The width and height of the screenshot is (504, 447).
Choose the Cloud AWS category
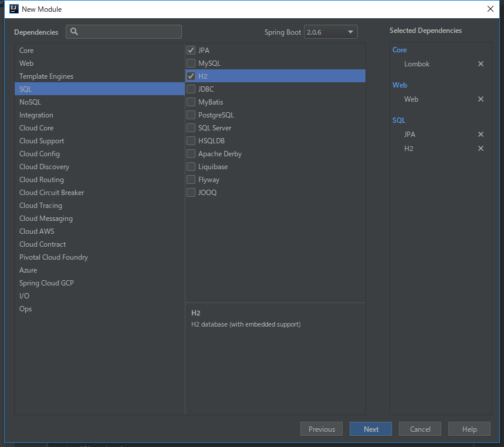point(100,231)
